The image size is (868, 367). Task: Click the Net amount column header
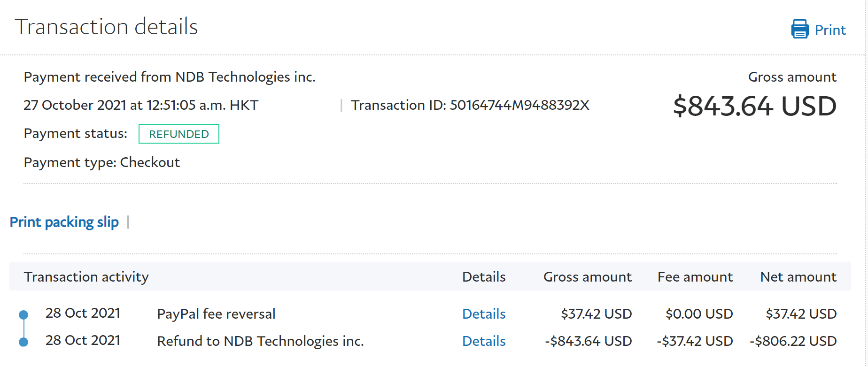(x=798, y=277)
